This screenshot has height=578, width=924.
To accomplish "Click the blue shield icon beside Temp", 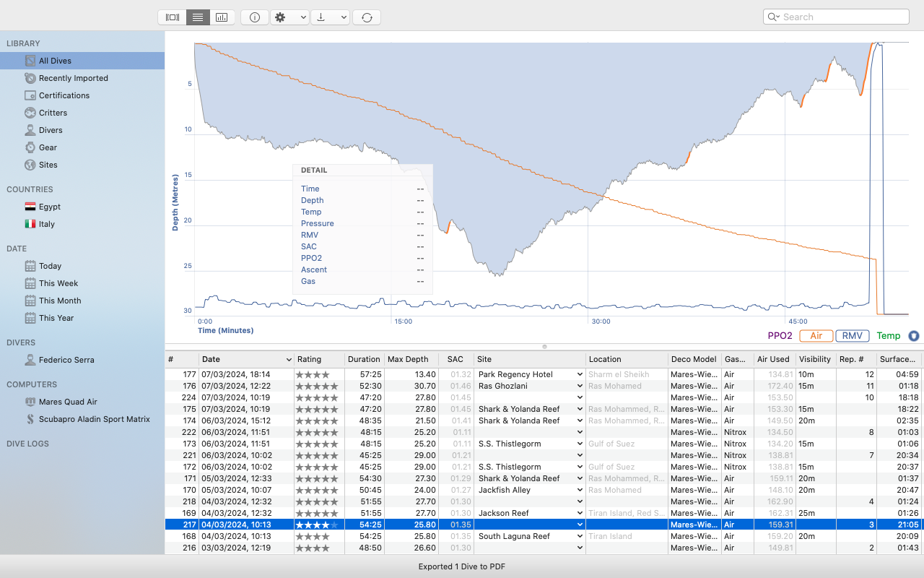I will pyautogui.click(x=914, y=336).
